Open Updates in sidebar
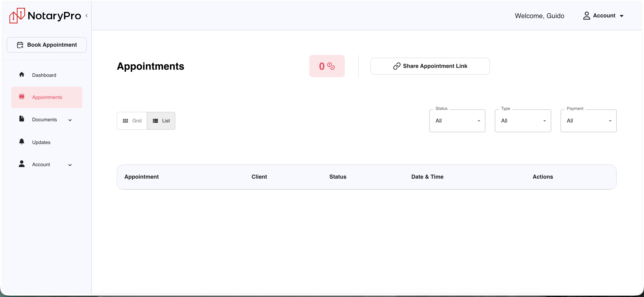Image resolution: width=644 pixels, height=297 pixels. point(47,142)
